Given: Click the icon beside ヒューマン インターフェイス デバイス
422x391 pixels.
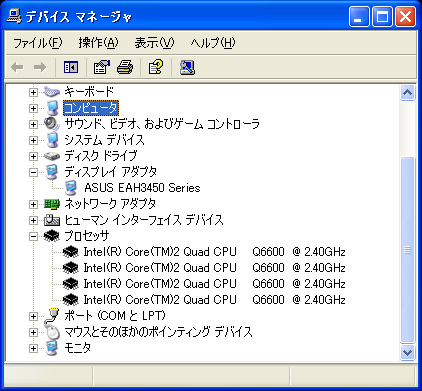Looking at the screenshot, I should (52, 220).
